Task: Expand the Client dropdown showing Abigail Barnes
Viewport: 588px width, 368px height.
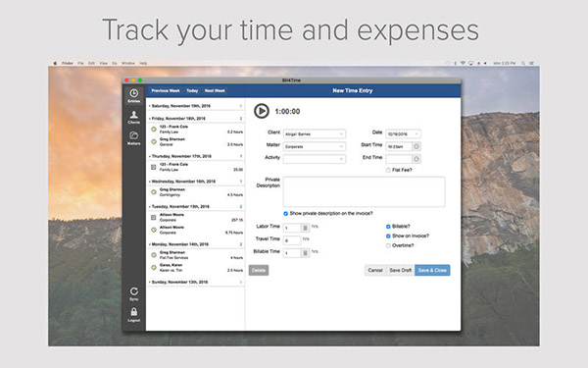Action: (315, 133)
